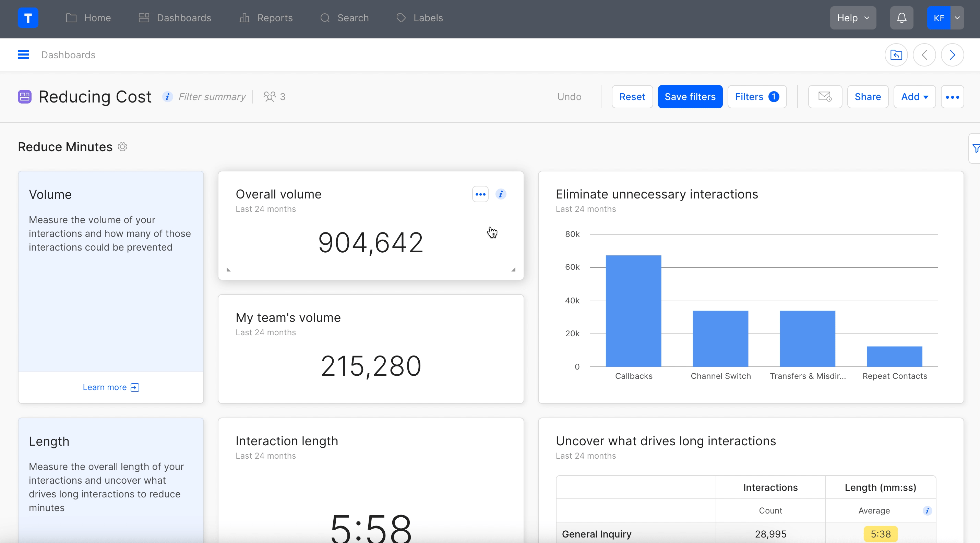The height and width of the screenshot is (543, 980).
Task: Open the Reports menu item
Action: point(266,18)
